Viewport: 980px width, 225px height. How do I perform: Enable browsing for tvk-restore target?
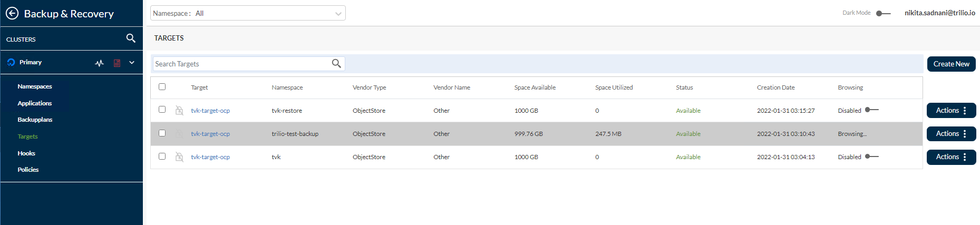[872, 110]
